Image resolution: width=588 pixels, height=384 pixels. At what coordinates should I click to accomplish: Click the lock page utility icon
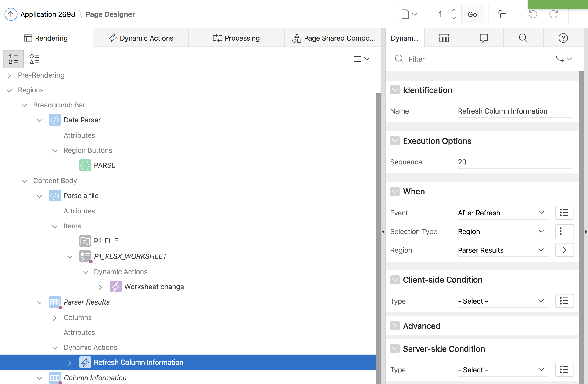tap(502, 14)
